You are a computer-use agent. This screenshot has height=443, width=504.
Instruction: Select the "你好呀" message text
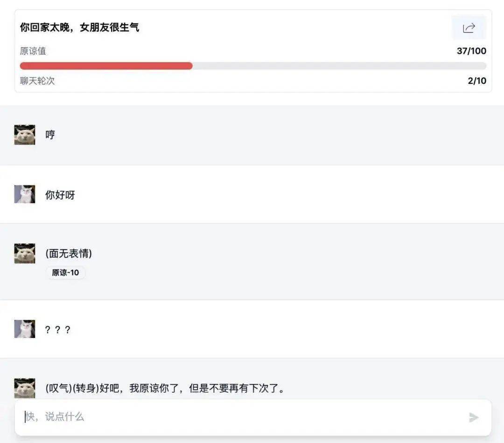click(x=60, y=195)
